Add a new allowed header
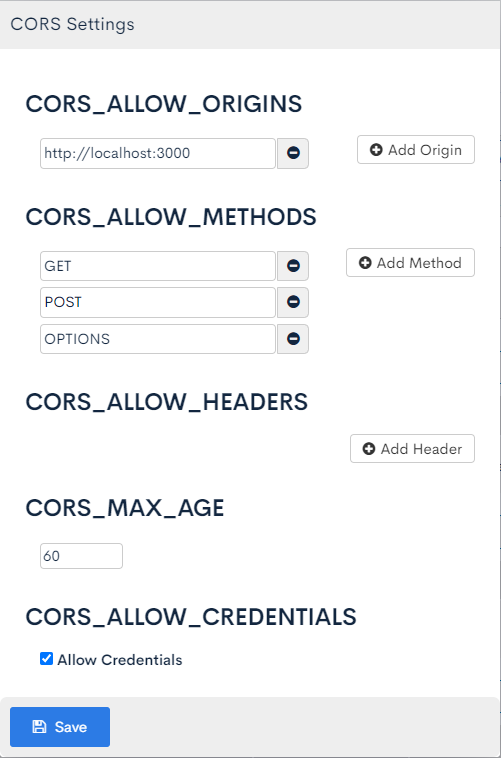Image resolution: width=501 pixels, height=758 pixels. pos(412,449)
